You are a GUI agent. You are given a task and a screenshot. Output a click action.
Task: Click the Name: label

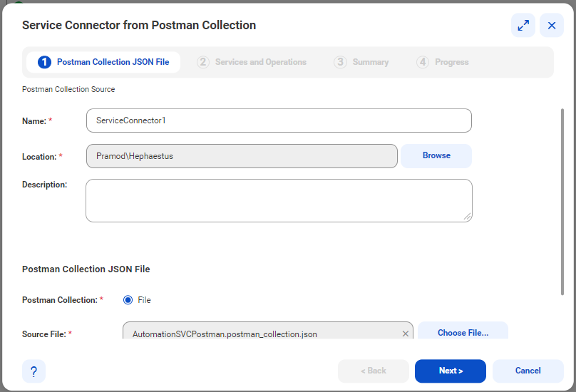pyautogui.click(x=34, y=121)
